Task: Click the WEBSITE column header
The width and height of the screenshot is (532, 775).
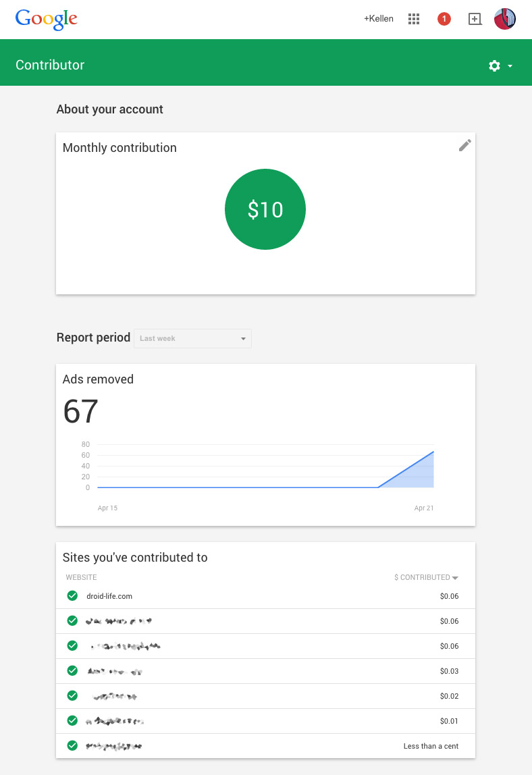Action: [81, 578]
